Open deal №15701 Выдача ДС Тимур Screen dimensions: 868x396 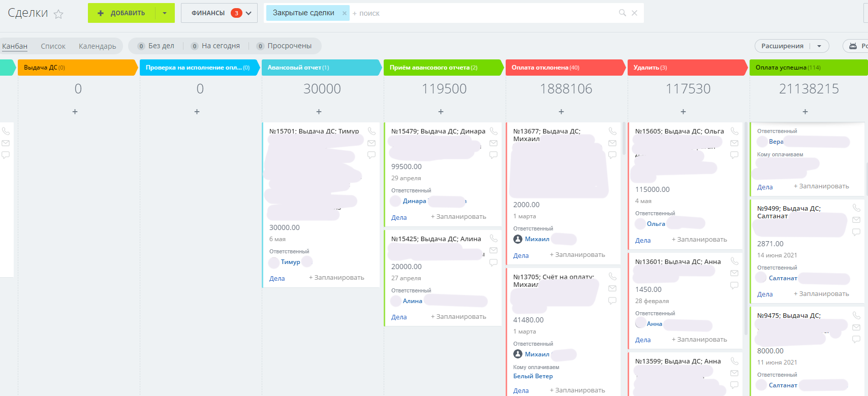coord(314,131)
